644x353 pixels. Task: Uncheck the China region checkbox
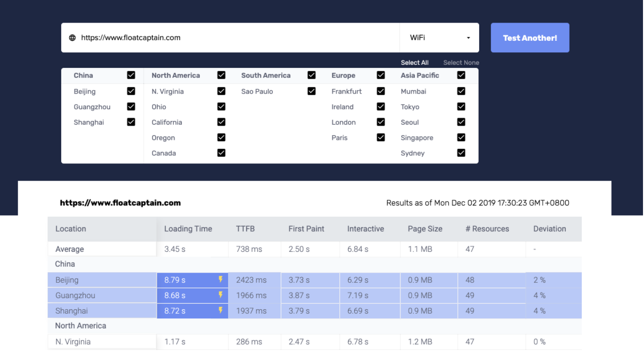[131, 75]
